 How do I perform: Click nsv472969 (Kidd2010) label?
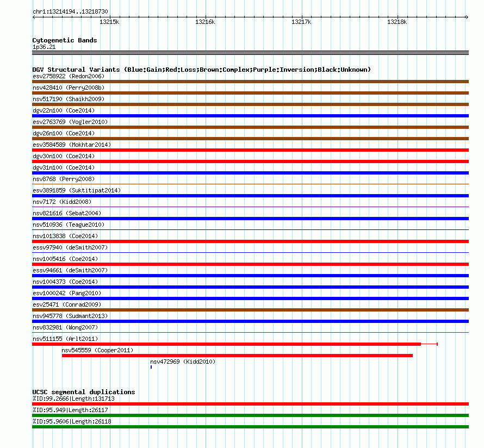[183, 362]
